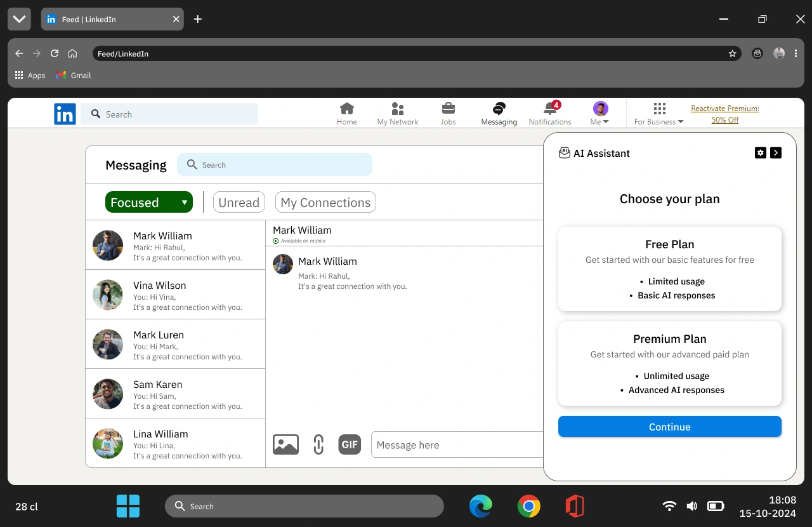This screenshot has width=812, height=527.
Task: Select the Free Plan card
Action: (670, 269)
